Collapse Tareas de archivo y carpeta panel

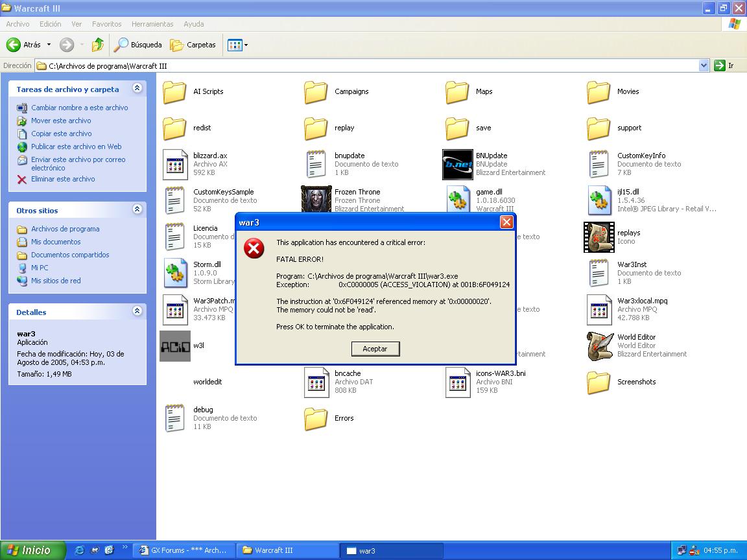(x=137, y=88)
